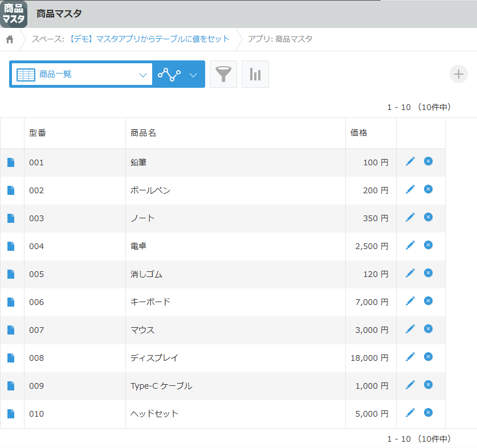This screenshot has width=477, height=448.
Task: Click the アプリ: 商品マスタ breadcrumb
Action: (280, 39)
